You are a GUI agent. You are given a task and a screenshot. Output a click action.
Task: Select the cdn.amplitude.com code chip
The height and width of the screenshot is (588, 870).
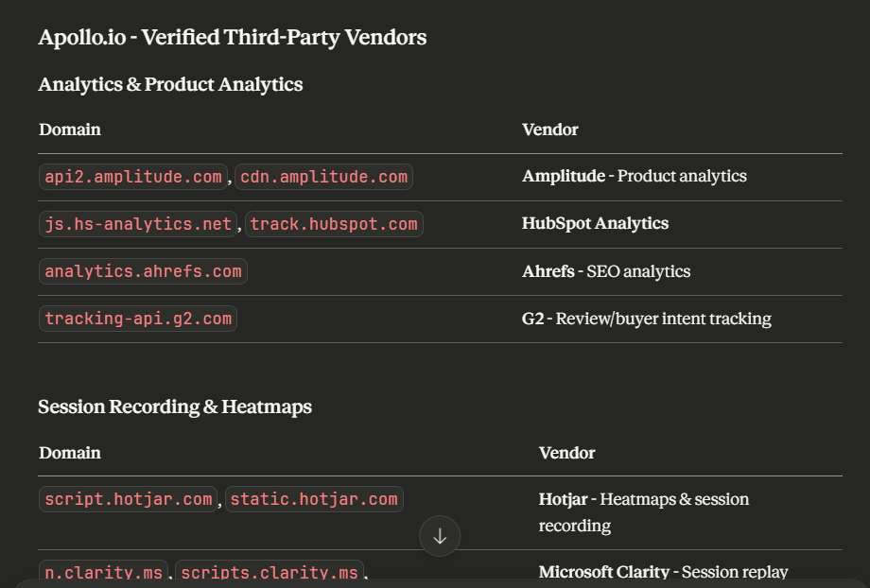(323, 177)
